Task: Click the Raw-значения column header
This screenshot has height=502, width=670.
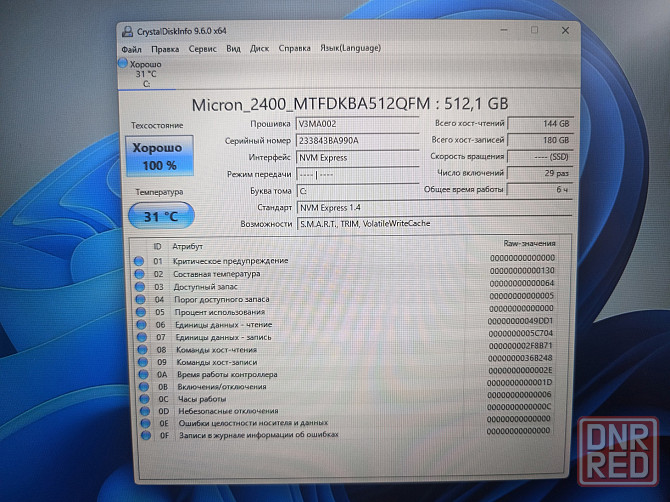Action: click(x=529, y=244)
